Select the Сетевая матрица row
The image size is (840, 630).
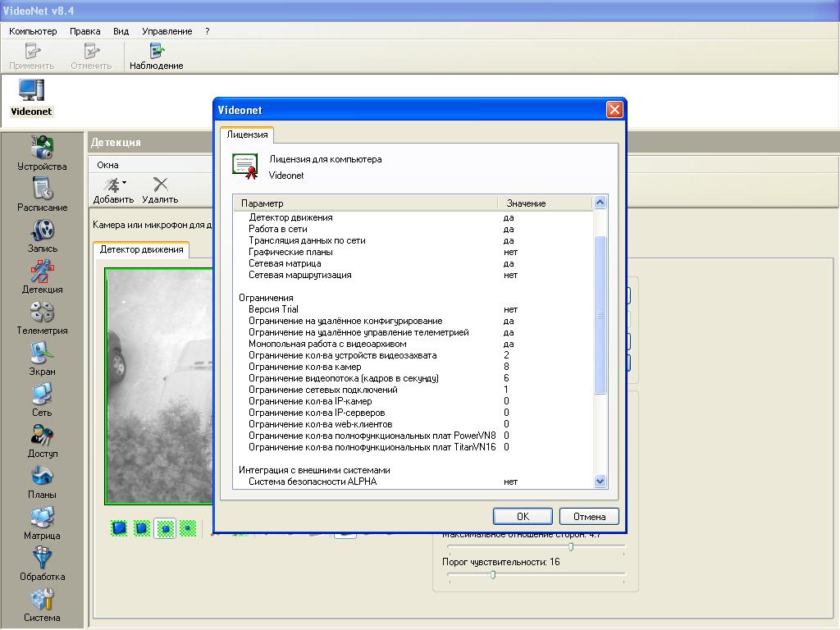(x=413, y=263)
